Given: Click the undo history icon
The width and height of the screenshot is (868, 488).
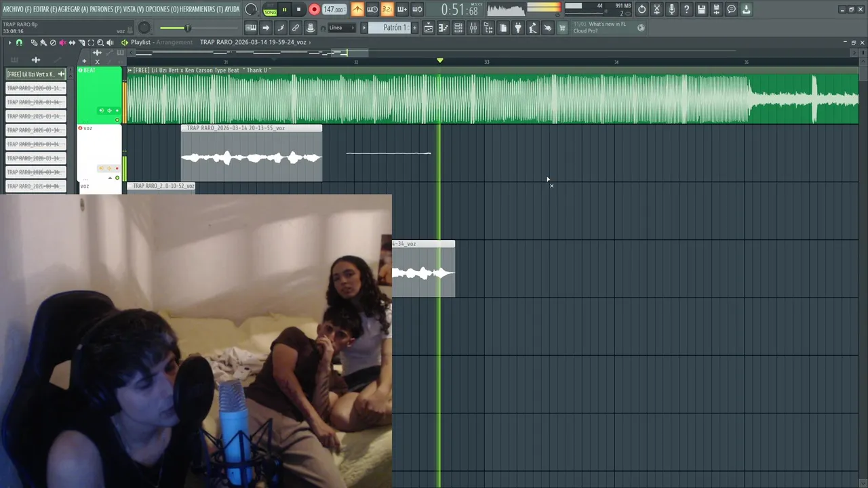Looking at the screenshot, I should (642, 9).
